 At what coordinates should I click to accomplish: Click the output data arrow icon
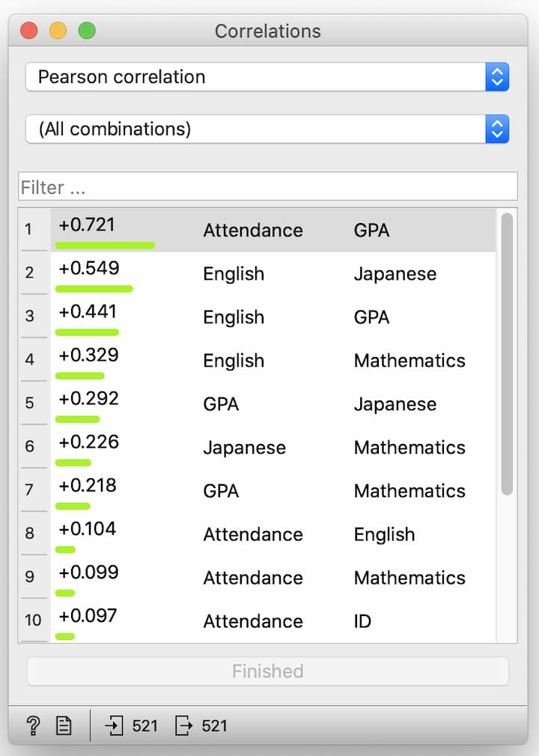pyautogui.click(x=183, y=725)
